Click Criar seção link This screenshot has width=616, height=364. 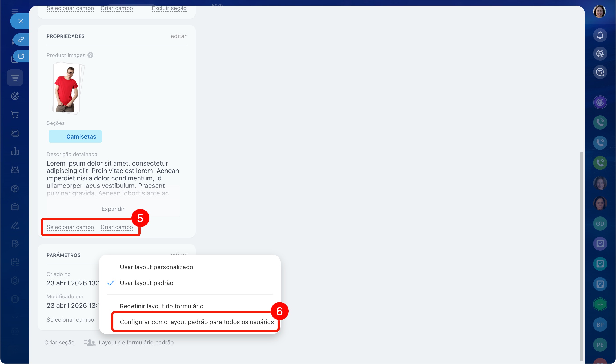tap(59, 342)
